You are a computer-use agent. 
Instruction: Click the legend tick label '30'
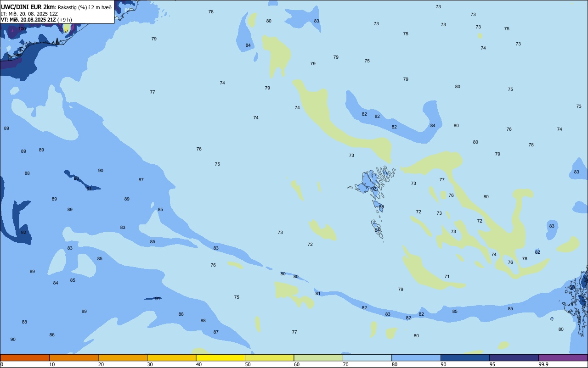150,365
